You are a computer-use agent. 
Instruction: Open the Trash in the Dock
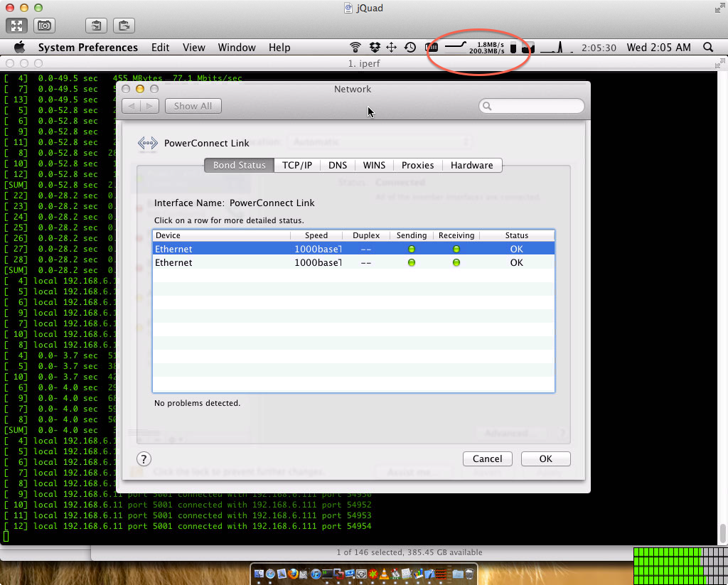coord(469,574)
